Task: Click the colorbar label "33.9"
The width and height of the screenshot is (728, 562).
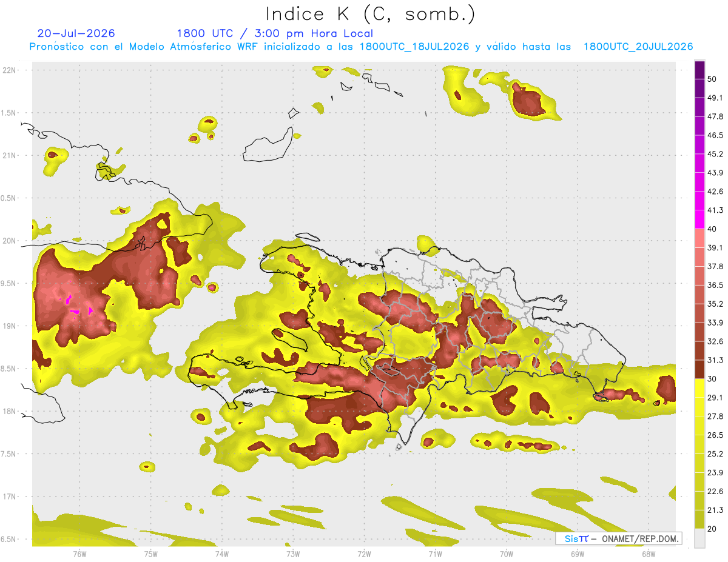Action: tap(715, 323)
